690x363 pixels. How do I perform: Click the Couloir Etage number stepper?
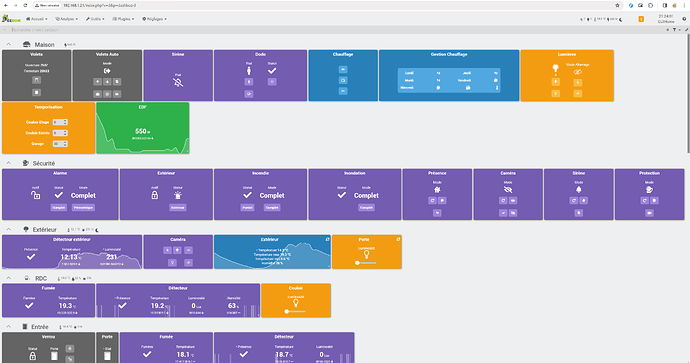[60, 122]
